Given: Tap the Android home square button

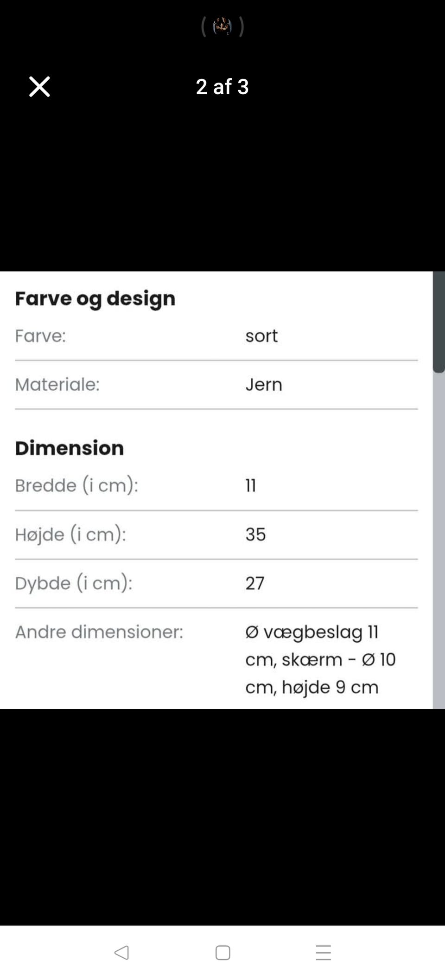Looking at the screenshot, I should click(222, 953).
